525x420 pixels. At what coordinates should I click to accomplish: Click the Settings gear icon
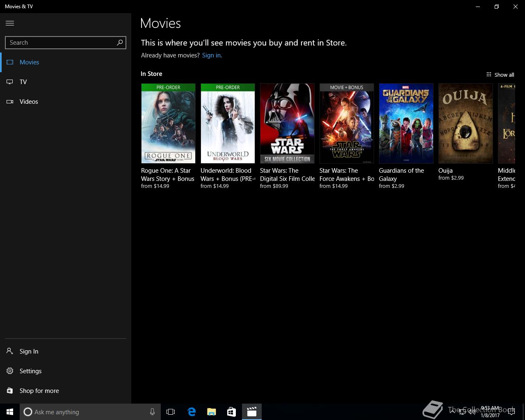[10, 371]
